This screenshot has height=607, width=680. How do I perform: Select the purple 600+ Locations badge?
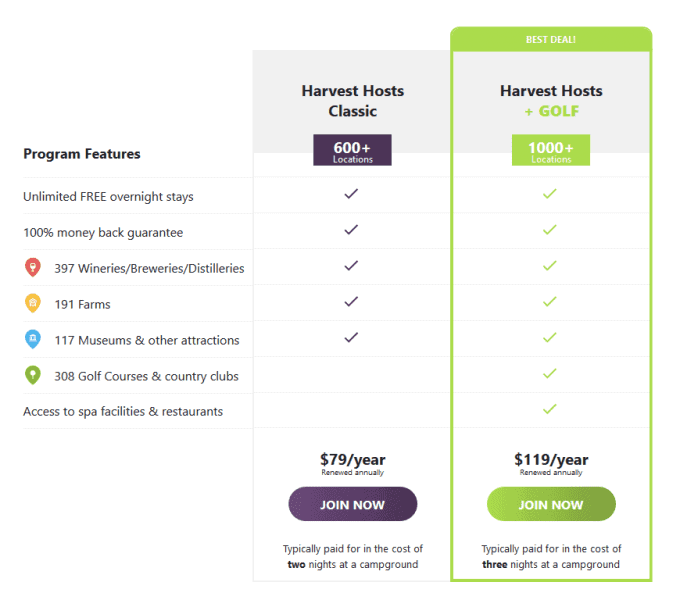(353, 150)
